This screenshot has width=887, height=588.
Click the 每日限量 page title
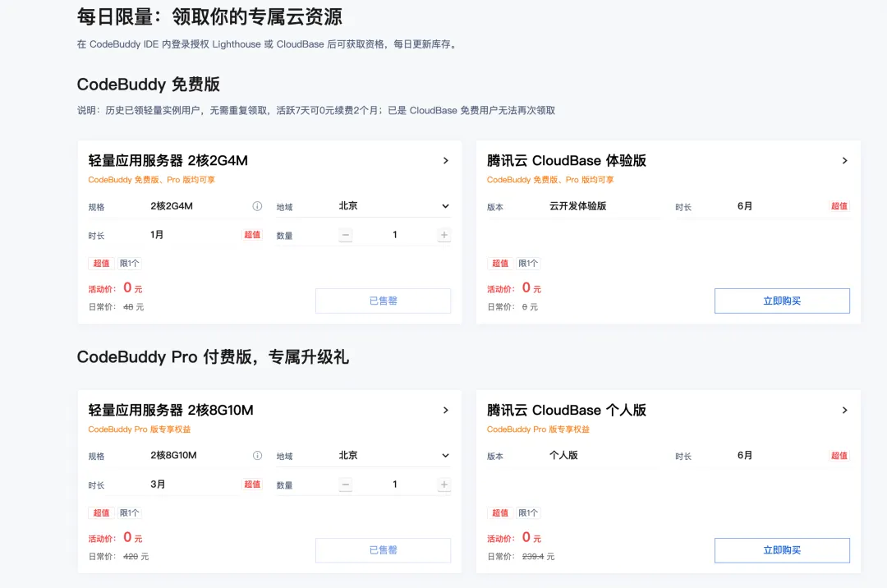pyautogui.click(x=209, y=17)
